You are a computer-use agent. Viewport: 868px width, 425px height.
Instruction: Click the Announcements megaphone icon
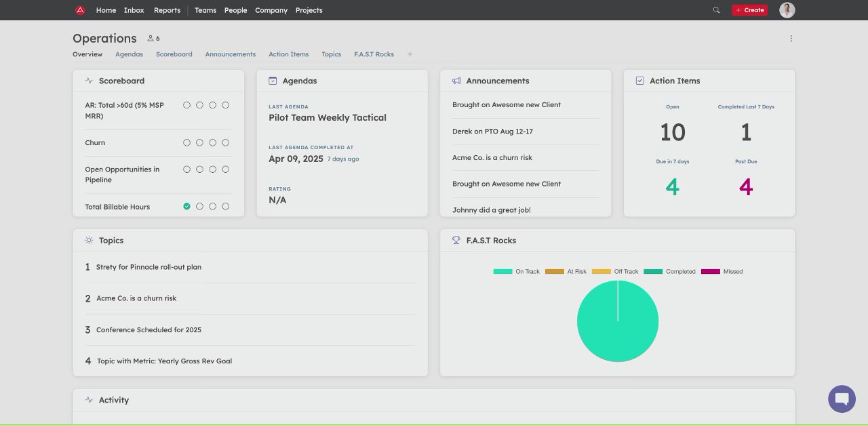[456, 81]
